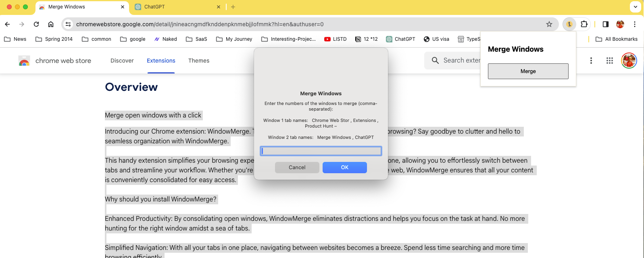Image resolution: width=644 pixels, height=258 pixels.
Task: Close the Merge Windows tab
Action: pos(123,7)
